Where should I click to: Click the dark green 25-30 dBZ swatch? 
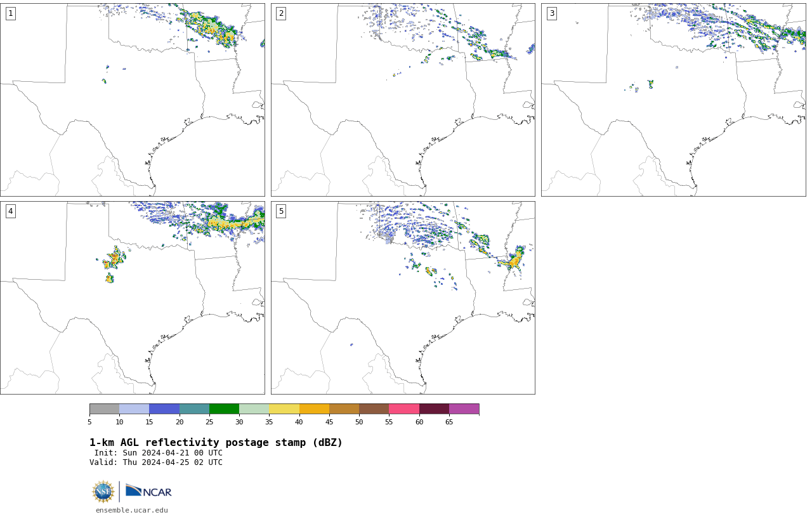point(224,409)
